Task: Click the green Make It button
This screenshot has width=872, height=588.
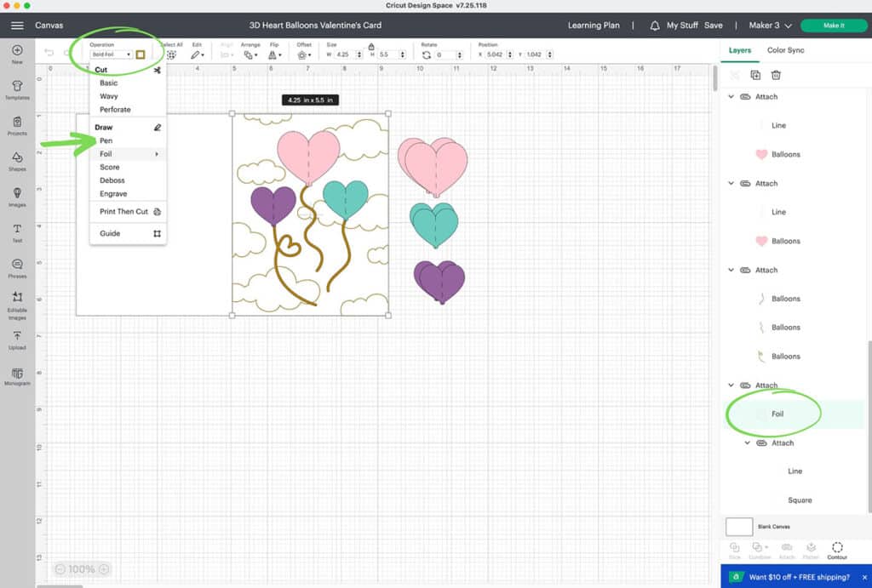Action: tap(834, 26)
